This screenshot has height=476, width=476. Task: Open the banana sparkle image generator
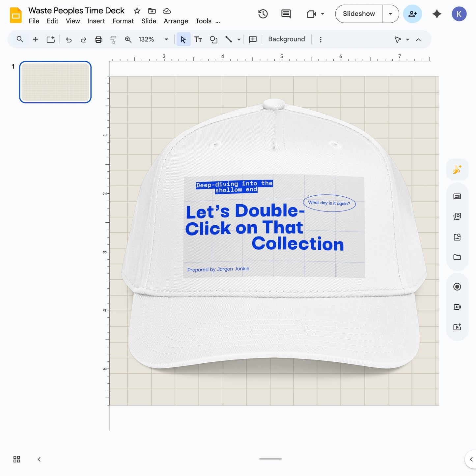[457, 169]
